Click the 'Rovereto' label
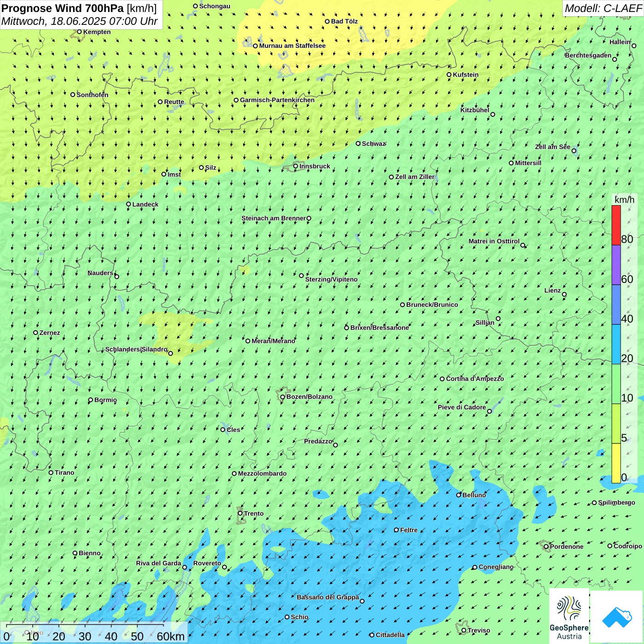 click(x=207, y=563)
